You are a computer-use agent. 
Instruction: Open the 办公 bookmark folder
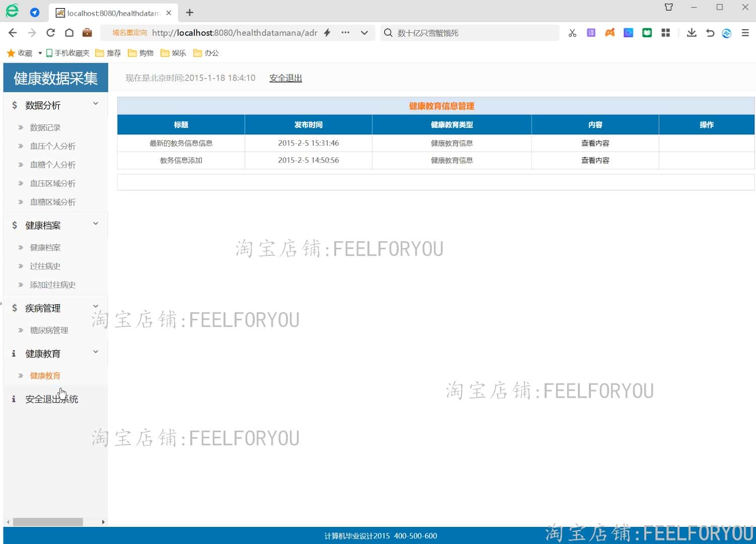pyautogui.click(x=206, y=53)
